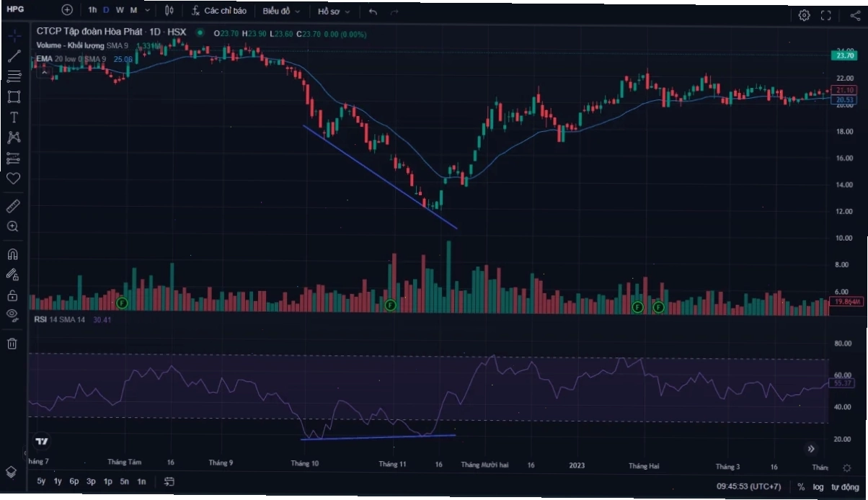Viewport: 868px width, 500px height.
Task: Open the candlestick chart type selector
Action: pos(169,11)
